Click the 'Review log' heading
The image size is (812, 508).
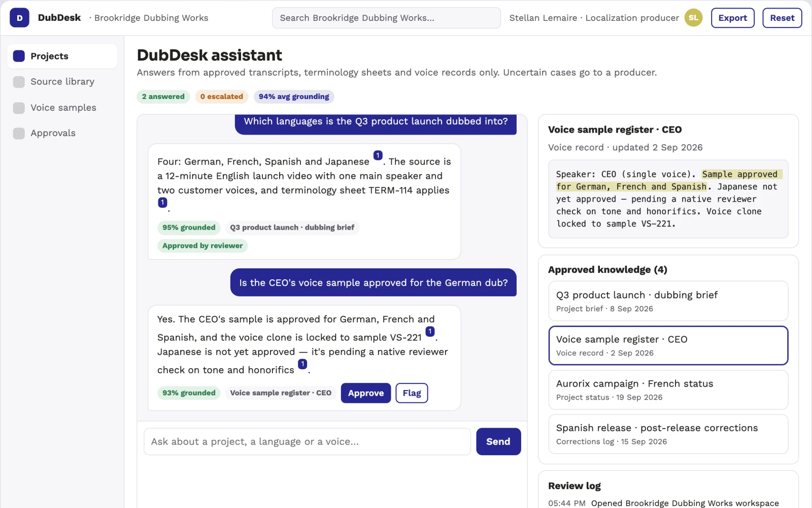(x=574, y=486)
